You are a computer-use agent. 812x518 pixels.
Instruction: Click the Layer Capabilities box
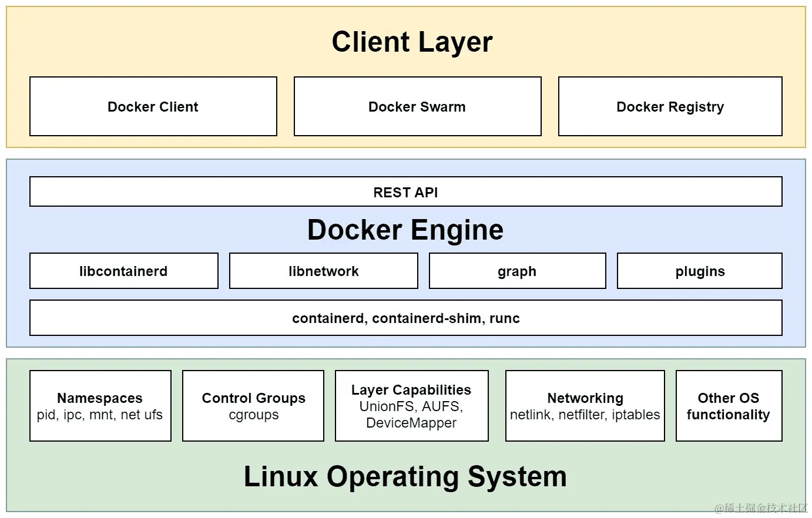click(x=412, y=406)
